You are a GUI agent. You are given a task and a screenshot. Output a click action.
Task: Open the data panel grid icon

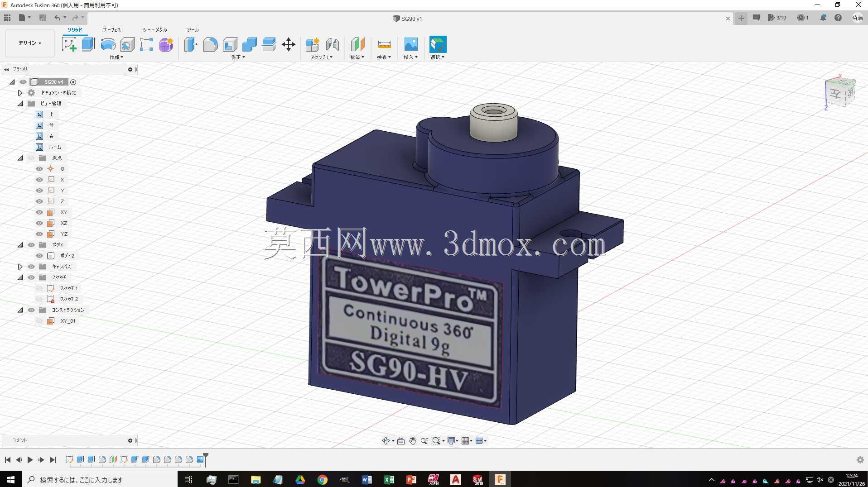[7, 18]
